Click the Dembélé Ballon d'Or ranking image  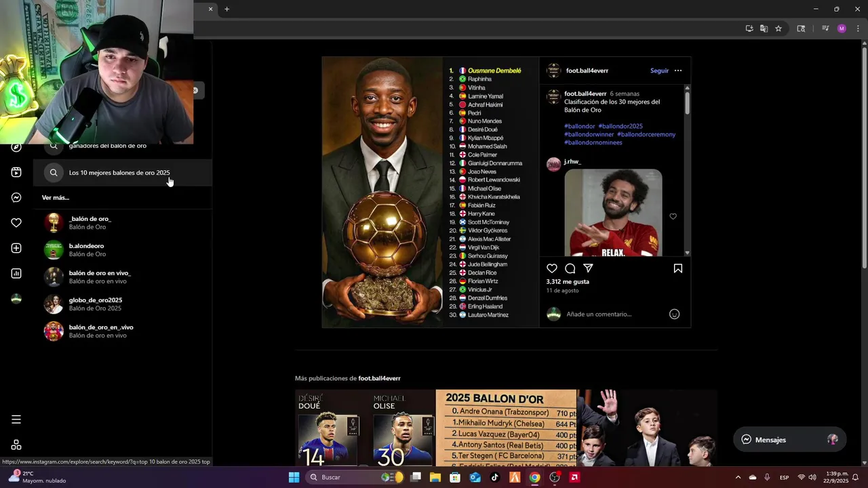point(431,192)
